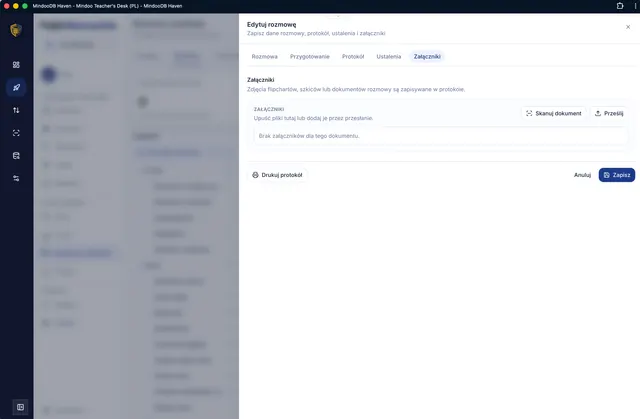
Task: Click the MindooDB Haven shield logo
Action: coord(16,30)
